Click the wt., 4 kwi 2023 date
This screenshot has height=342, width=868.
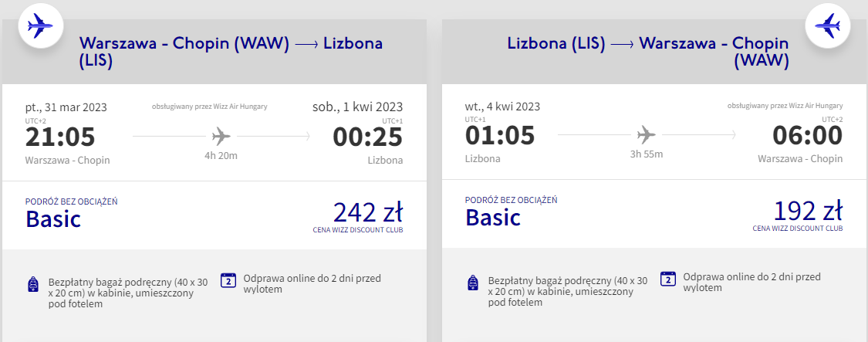coord(502,107)
